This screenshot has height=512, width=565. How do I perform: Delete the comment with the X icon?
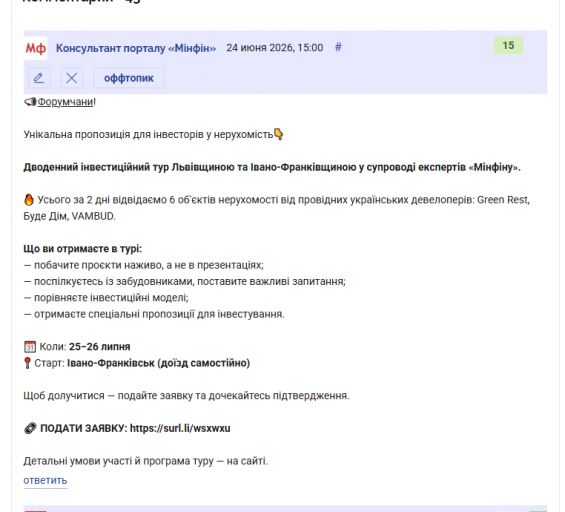click(x=72, y=78)
